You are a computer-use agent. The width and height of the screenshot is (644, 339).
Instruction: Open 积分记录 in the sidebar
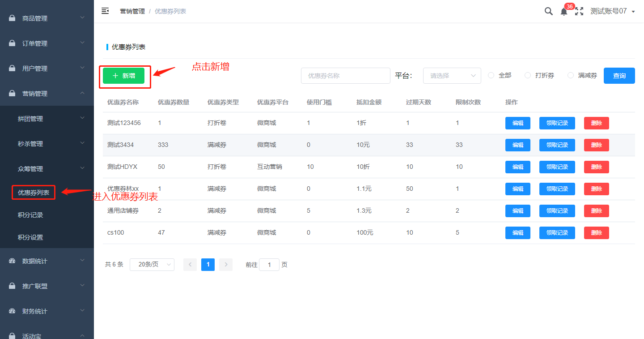coord(30,215)
